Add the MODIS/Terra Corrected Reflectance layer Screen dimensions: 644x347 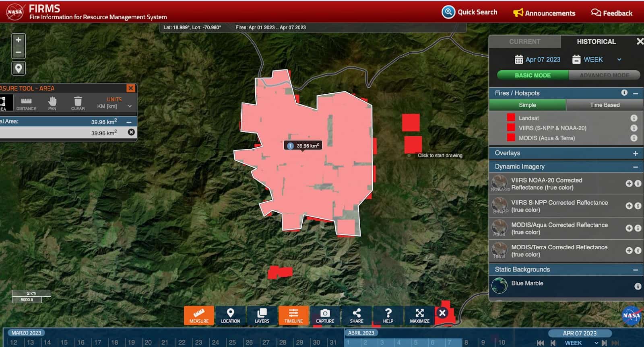click(x=629, y=250)
